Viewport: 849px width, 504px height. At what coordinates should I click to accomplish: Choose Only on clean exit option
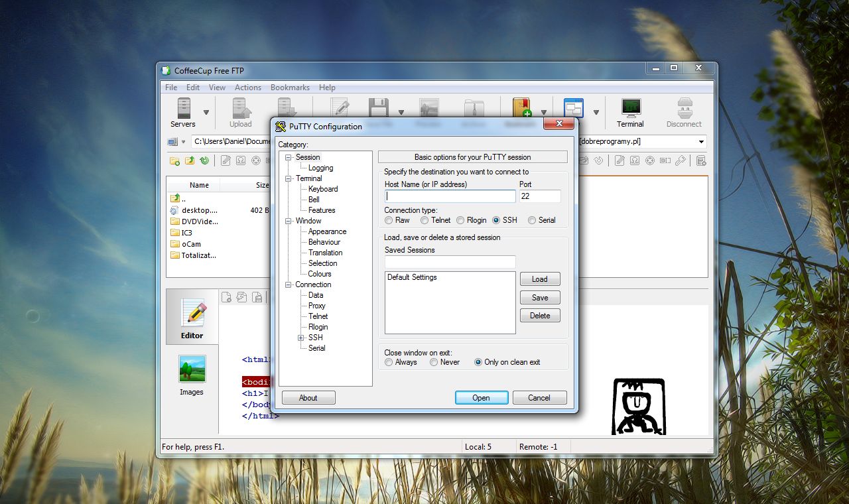pos(478,362)
